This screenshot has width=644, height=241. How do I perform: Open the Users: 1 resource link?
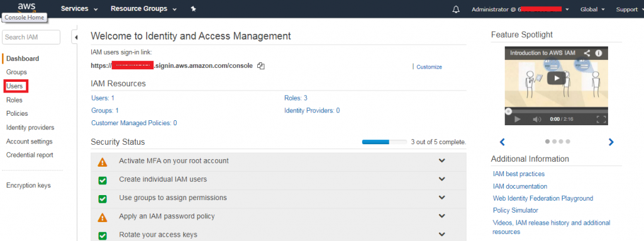103,98
